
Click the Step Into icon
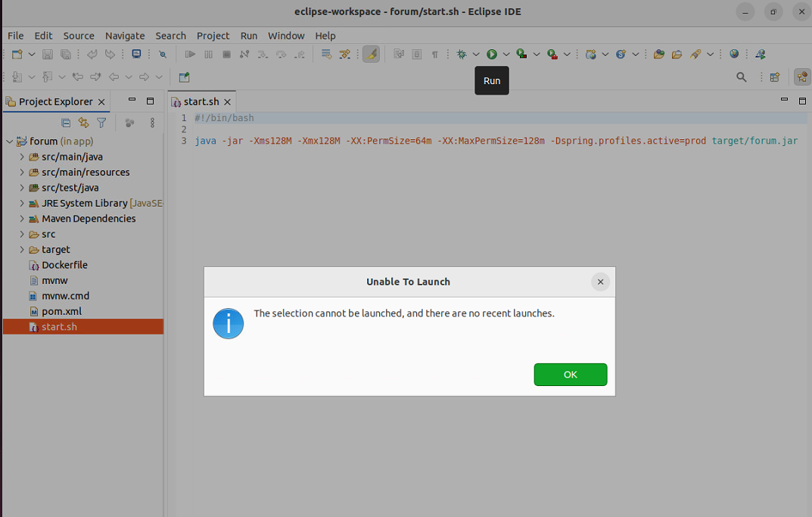click(x=263, y=54)
